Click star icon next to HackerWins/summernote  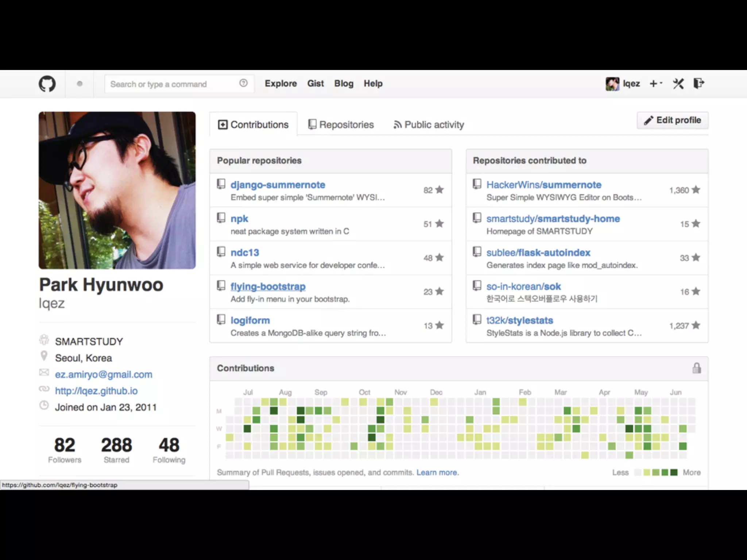(696, 190)
